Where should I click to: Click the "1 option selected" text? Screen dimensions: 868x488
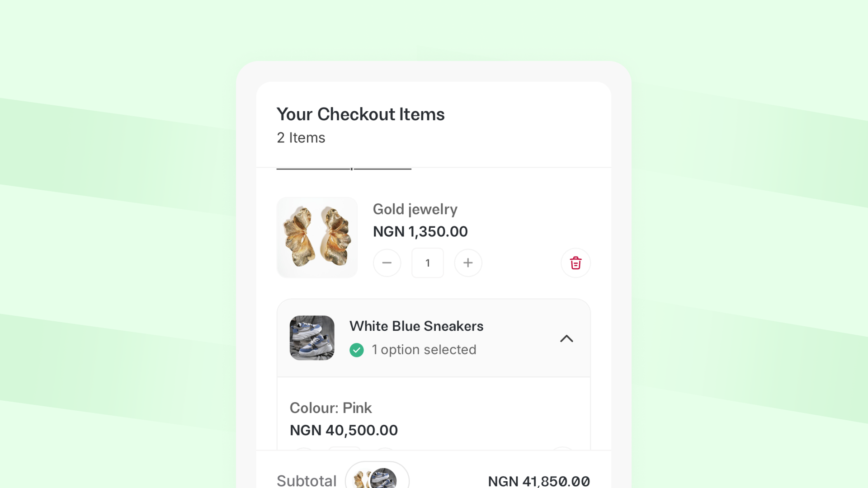[x=424, y=350]
